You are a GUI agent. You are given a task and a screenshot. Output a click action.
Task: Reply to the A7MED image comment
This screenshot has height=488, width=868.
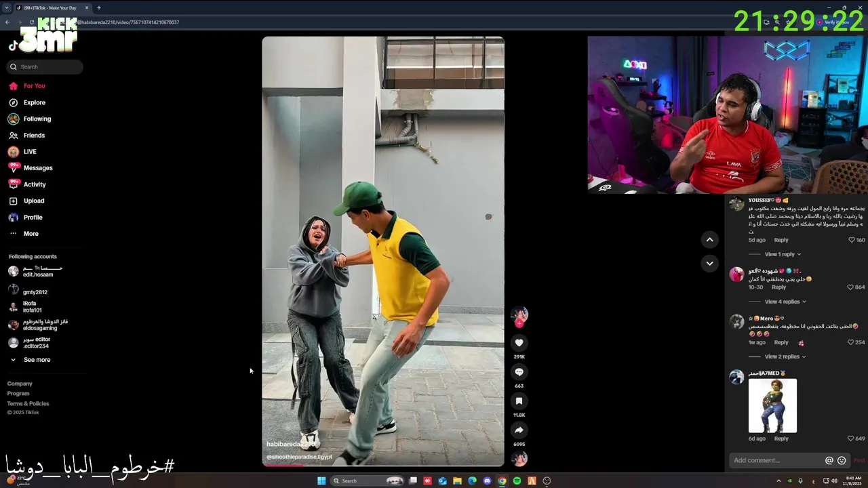click(781, 439)
